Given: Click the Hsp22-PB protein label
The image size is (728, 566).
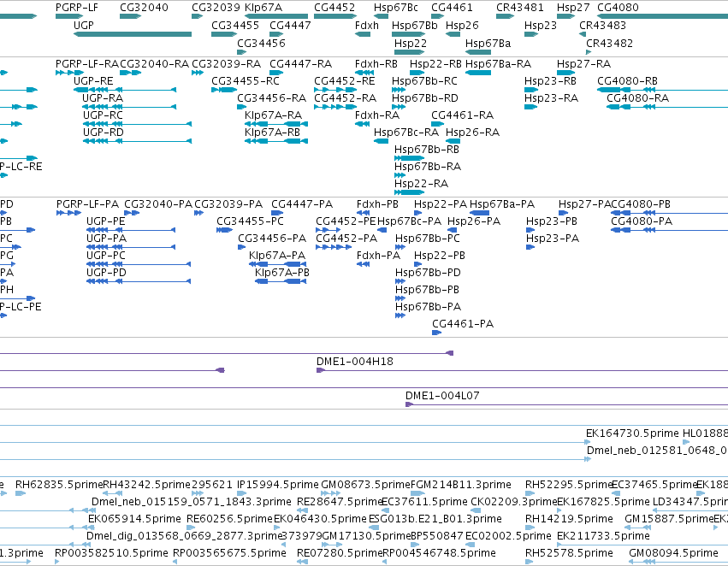Looking at the screenshot, I should pos(439,256).
